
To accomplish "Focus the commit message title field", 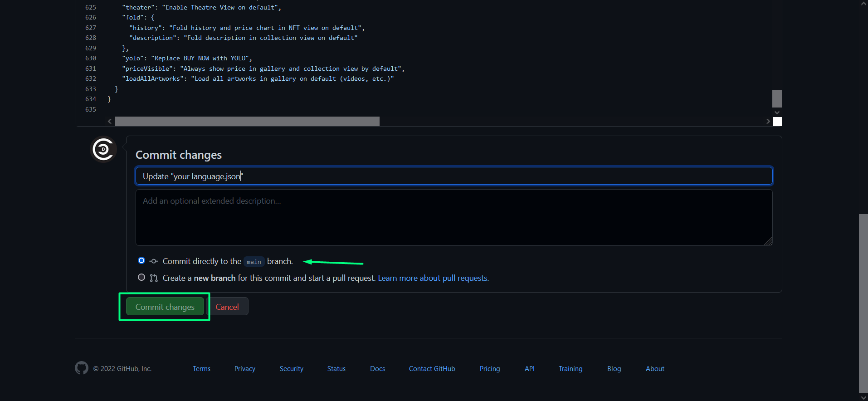I will 454,176.
